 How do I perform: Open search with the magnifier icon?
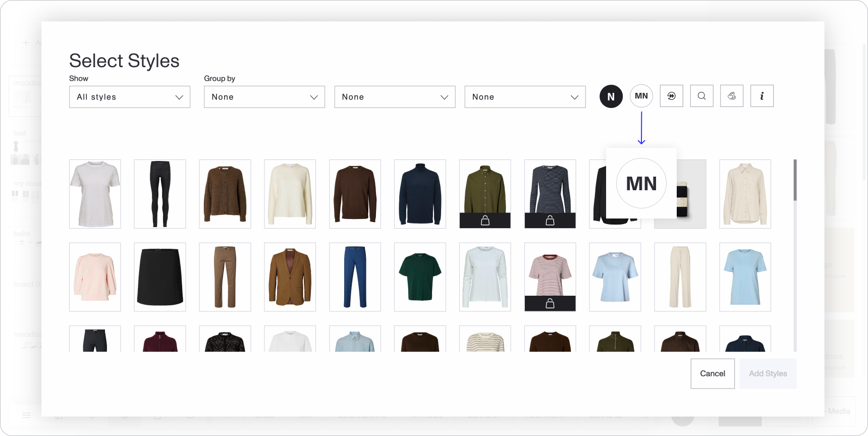(x=701, y=96)
